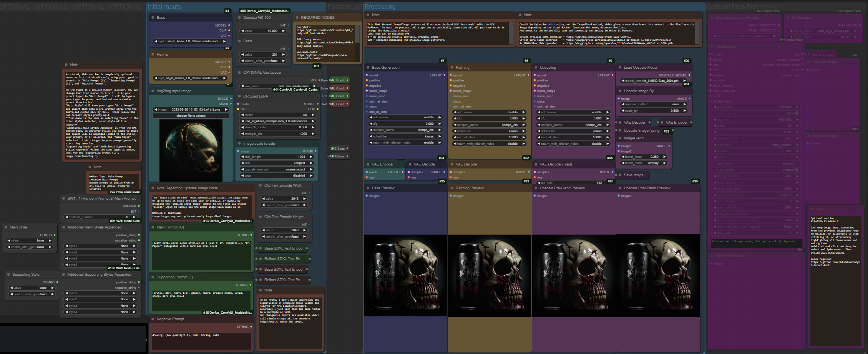Viewport: 868px width, 354px height.
Task: Collapse the Image scale to side node
Action: coord(239,144)
